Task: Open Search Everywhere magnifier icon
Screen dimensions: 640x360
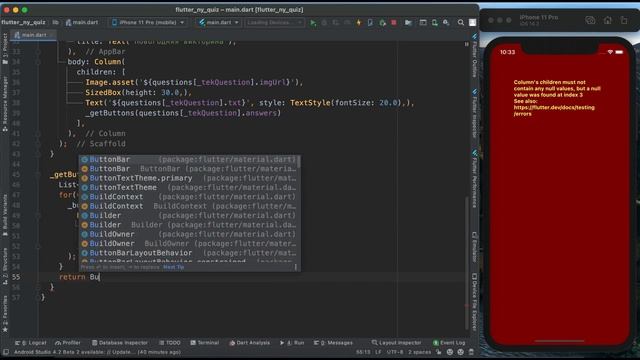Action: pyautogui.click(x=460, y=23)
